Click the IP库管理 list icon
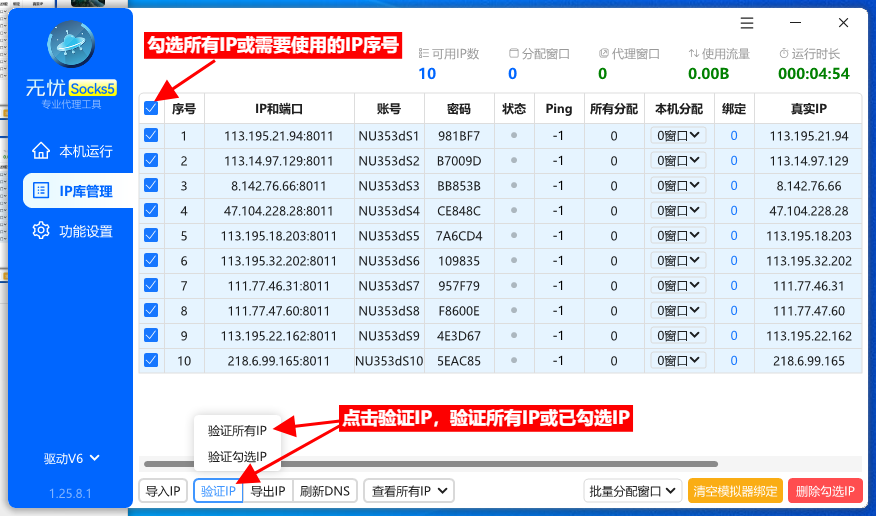Screen dimensions: 876x516 coord(41,191)
